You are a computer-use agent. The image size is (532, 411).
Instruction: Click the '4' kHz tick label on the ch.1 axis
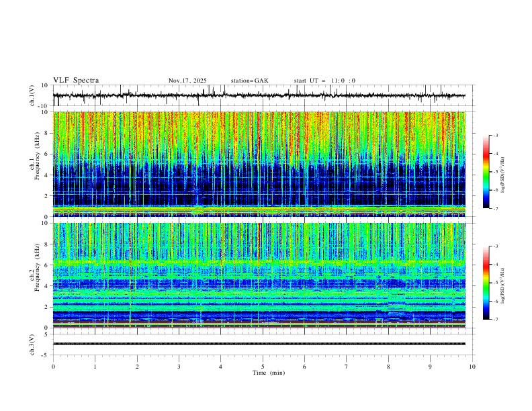point(46,175)
